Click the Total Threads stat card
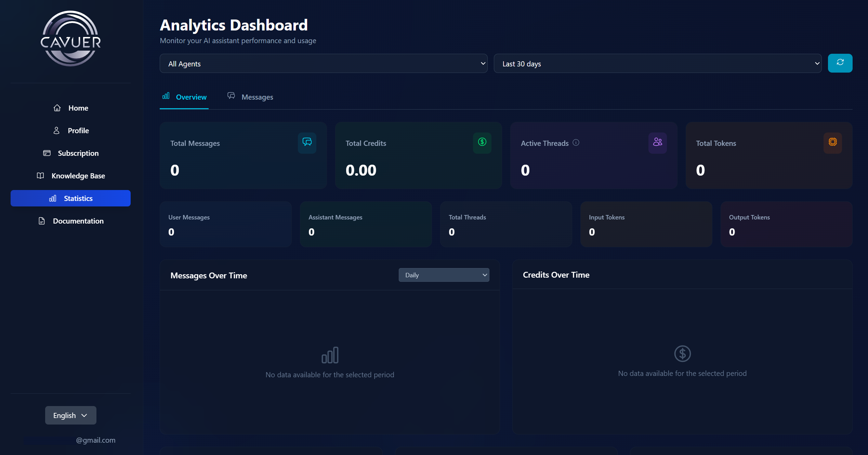This screenshot has width=868, height=455. click(505, 225)
